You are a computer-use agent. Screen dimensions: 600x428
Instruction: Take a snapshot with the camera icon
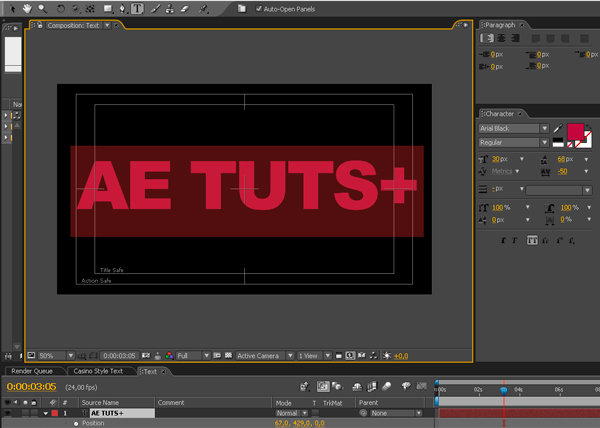[x=146, y=356]
